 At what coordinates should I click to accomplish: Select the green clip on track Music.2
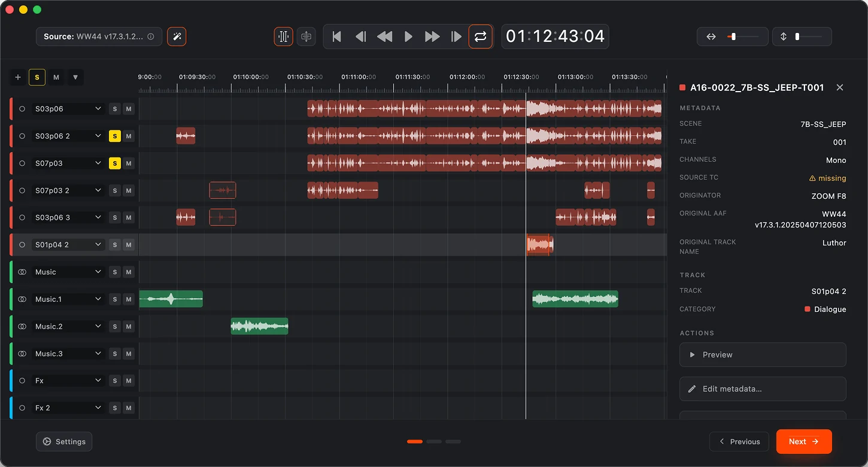[x=260, y=326]
